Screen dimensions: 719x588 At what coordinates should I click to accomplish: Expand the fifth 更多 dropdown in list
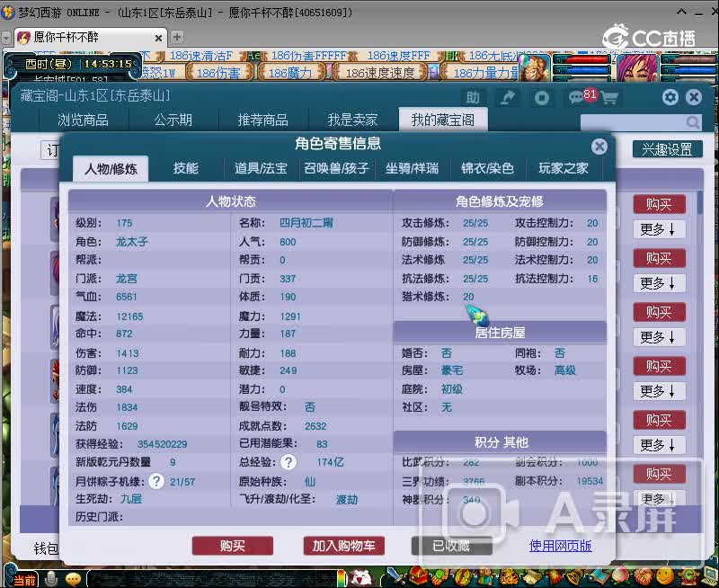tap(658, 445)
